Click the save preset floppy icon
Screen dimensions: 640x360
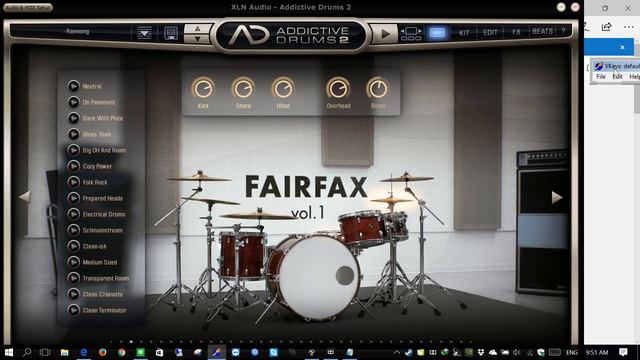pyautogui.click(x=171, y=33)
